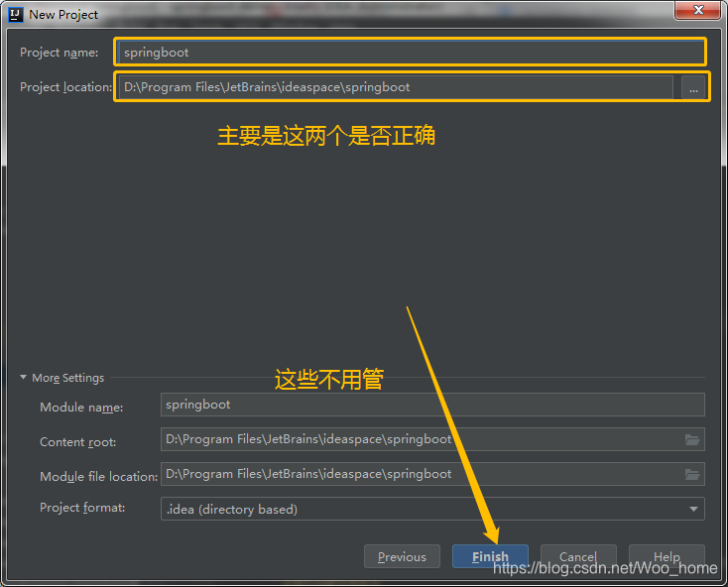This screenshot has width=728, height=587.
Task: Click the 'Project name:' label
Action: [x=59, y=53]
